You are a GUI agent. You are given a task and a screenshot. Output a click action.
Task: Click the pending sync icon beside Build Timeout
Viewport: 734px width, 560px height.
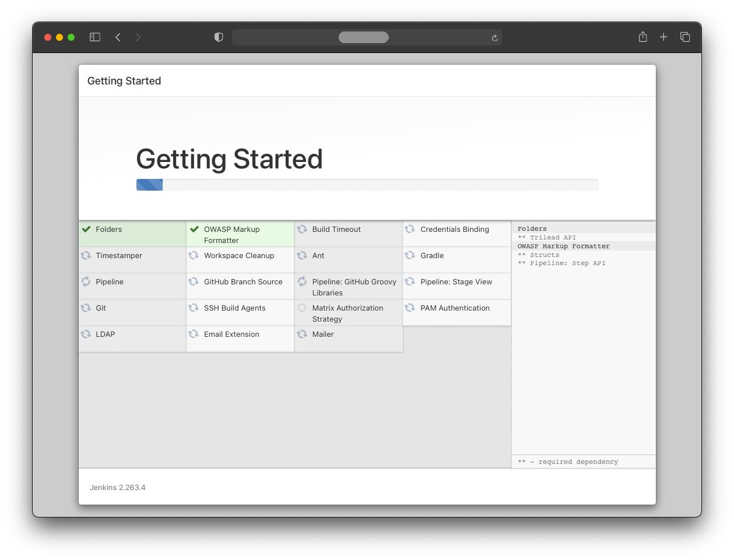(302, 229)
